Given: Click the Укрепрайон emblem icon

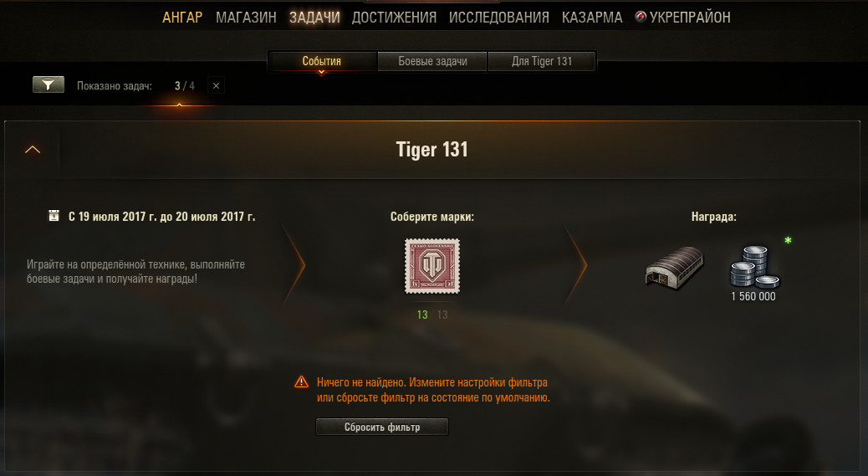Looking at the screenshot, I should 641,18.
